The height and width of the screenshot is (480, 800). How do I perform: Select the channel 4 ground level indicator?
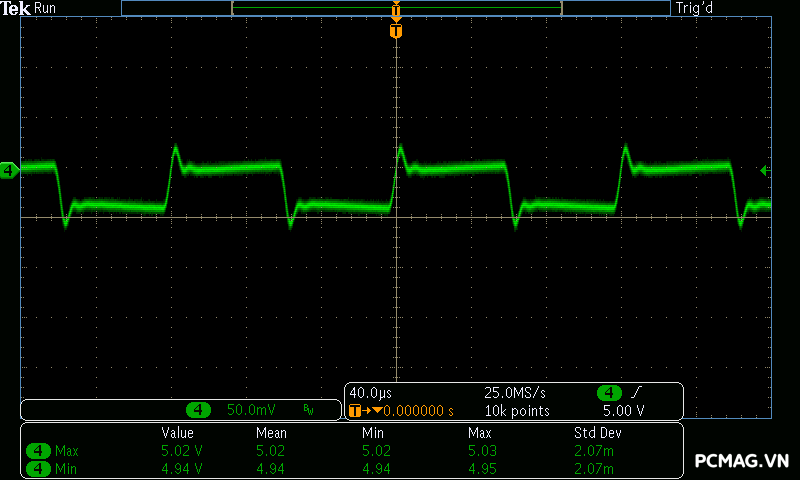tap(9, 171)
